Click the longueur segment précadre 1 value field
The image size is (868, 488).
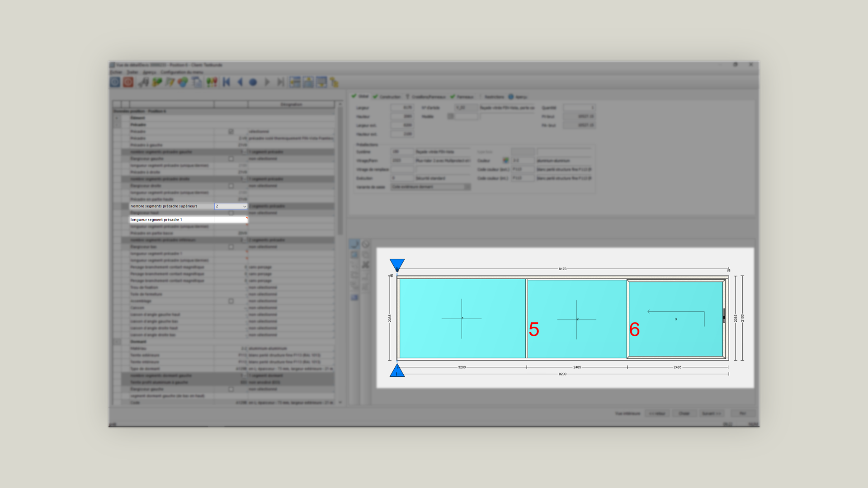click(x=231, y=220)
